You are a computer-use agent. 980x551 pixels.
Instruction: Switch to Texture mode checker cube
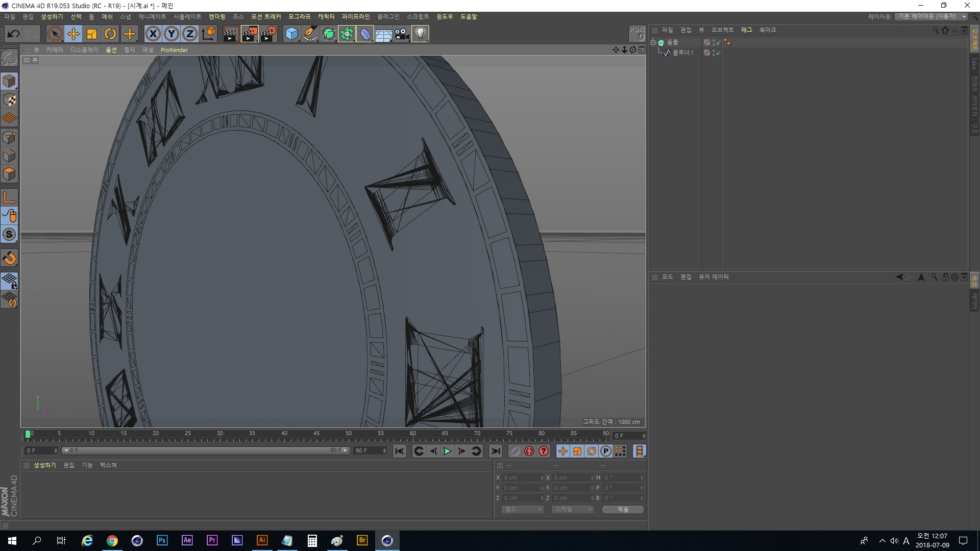tap(9, 100)
